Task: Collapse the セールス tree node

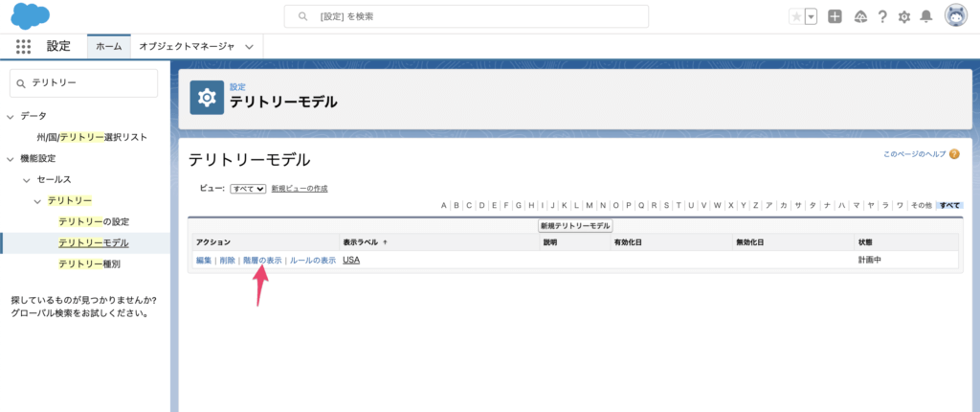Action: tap(27, 179)
